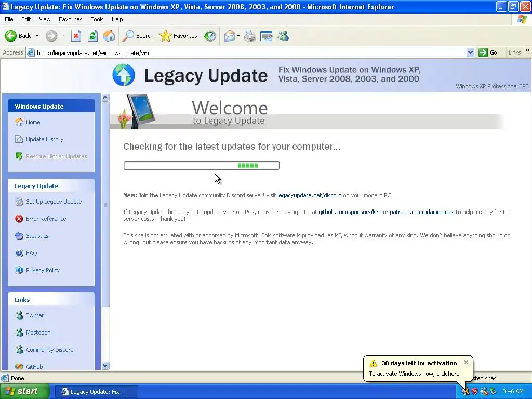Click the Mastodon people icon
532x399 pixels.
19,332
